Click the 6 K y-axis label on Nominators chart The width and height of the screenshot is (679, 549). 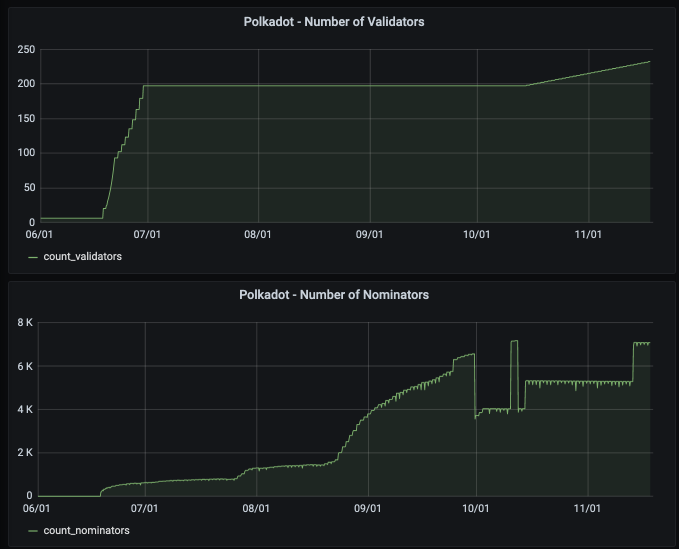(25, 366)
